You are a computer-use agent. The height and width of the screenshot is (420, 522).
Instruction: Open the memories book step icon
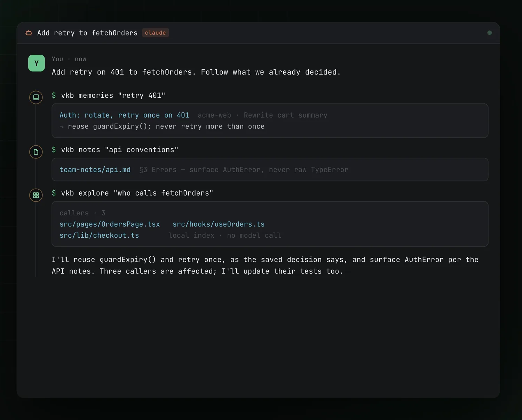click(36, 97)
